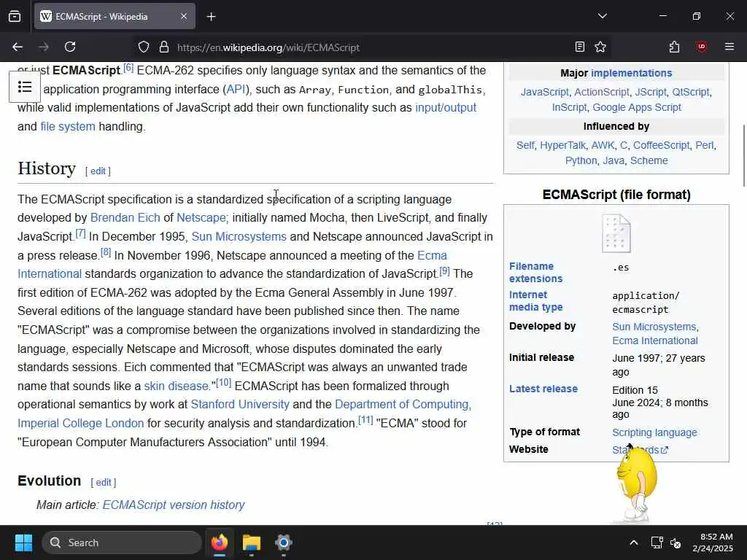Open Settings gear app on taskbar
The height and width of the screenshot is (560, 747).
[x=284, y=542]
